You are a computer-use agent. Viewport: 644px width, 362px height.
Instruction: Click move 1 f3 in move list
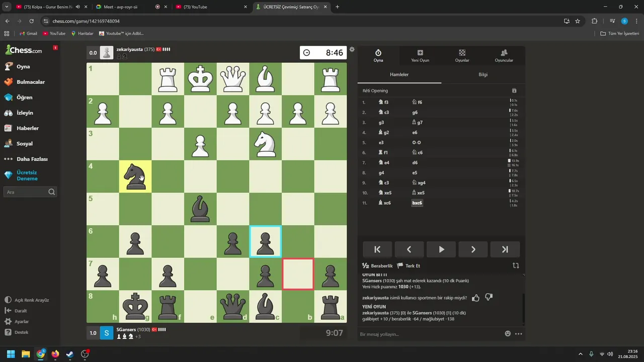pos(384,102)
